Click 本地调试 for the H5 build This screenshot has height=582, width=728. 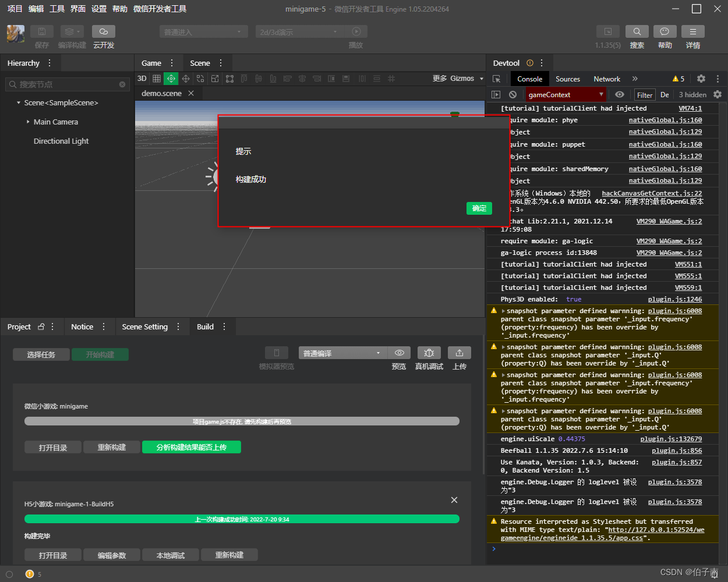[x=171, y=555]
